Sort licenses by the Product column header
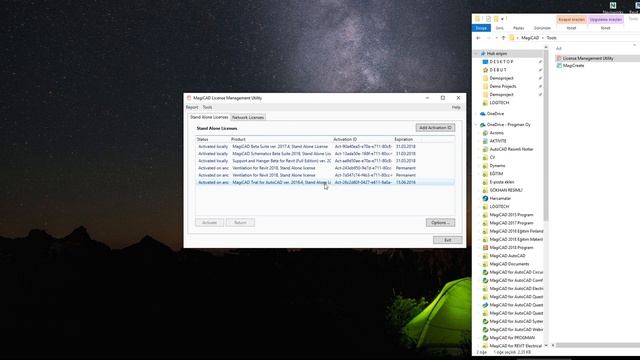 [x=281, y=140]
